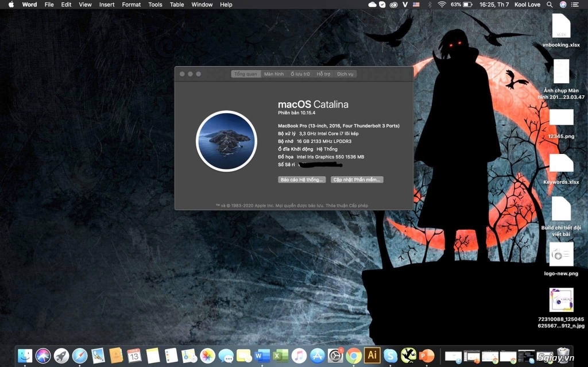The height and width of the screenshot is (367, 588).
Task: Launch Siri from the dock
Action: 43,356
